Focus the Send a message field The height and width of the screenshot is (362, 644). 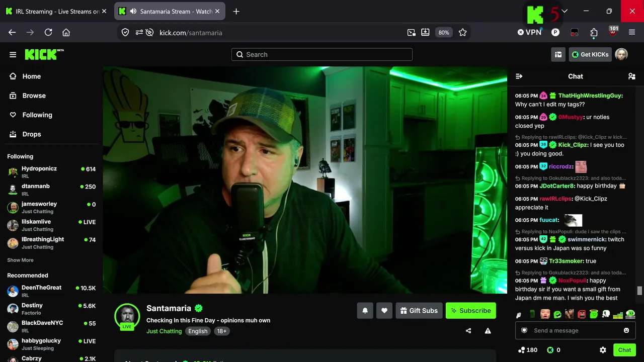[576, 330]
